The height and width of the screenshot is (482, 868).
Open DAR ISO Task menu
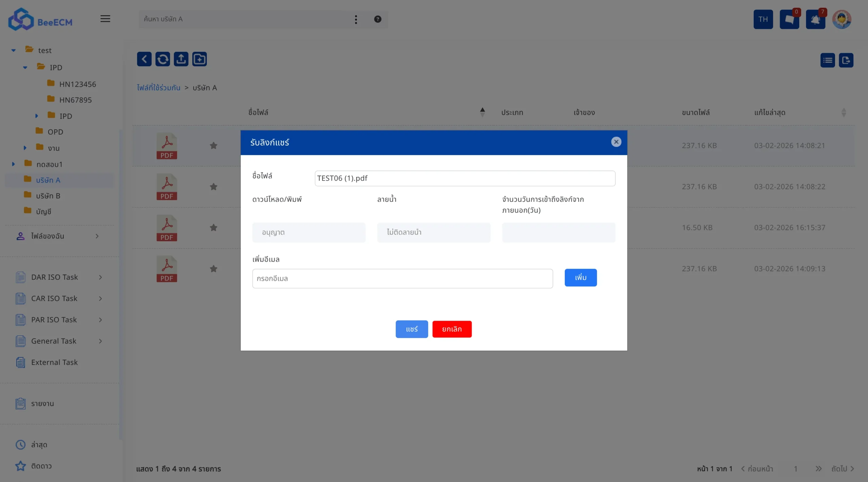(55, 277)
